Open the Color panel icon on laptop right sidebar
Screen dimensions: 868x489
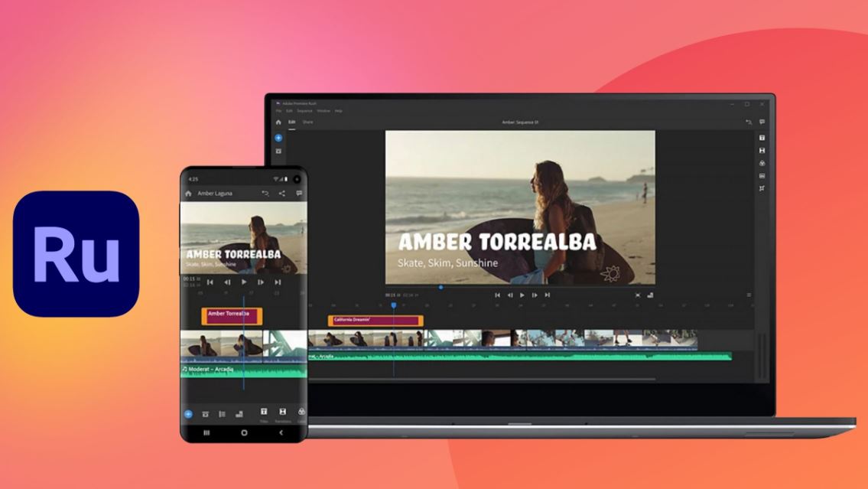762,163
